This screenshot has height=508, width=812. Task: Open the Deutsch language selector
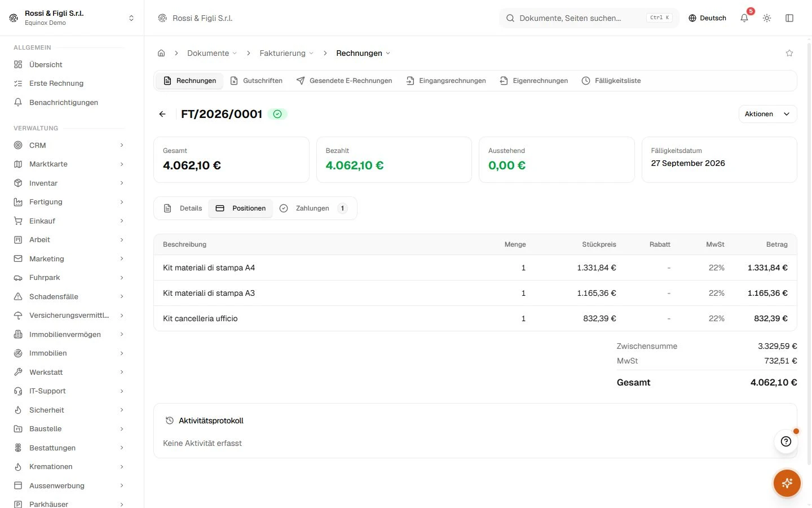(x=707, y=18)
